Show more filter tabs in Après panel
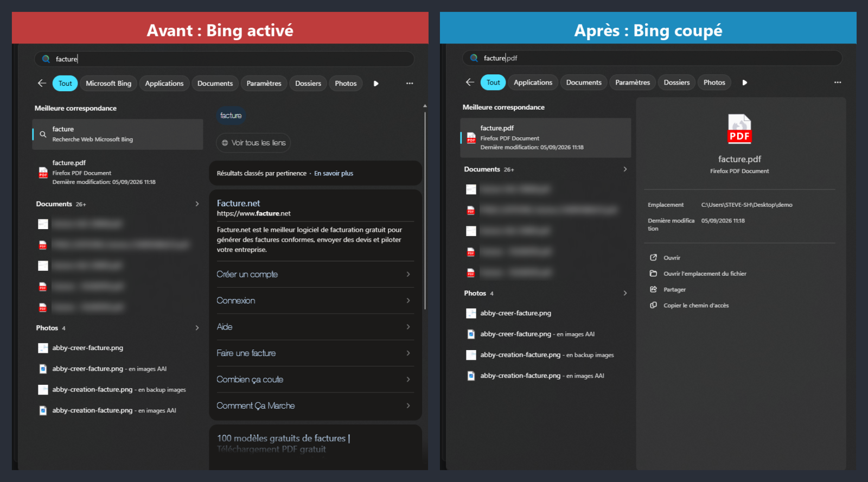Image resolution: width=868 pixels, height=482 pixels. [x=745, y=83]
